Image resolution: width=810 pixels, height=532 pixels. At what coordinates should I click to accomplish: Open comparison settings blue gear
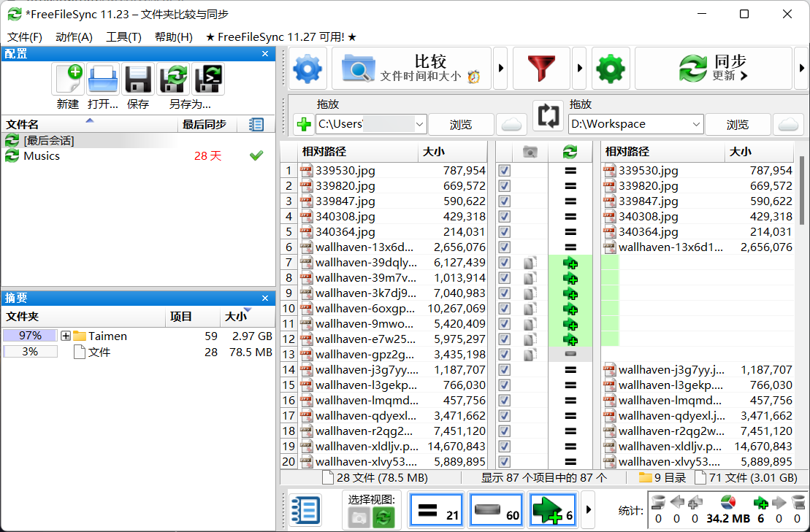pyautogui.click(x=307, y=68)
